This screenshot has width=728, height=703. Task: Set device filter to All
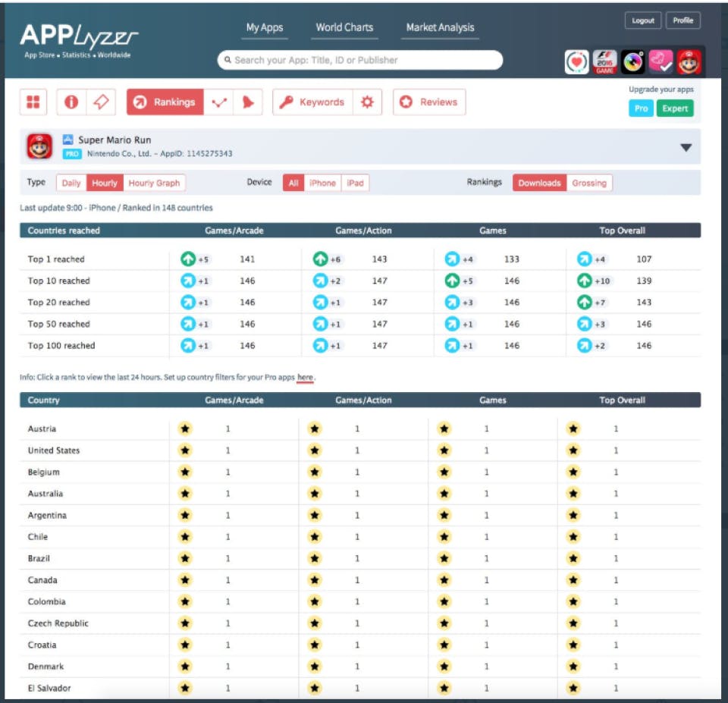pyautogui.click(x=293, y=183)
